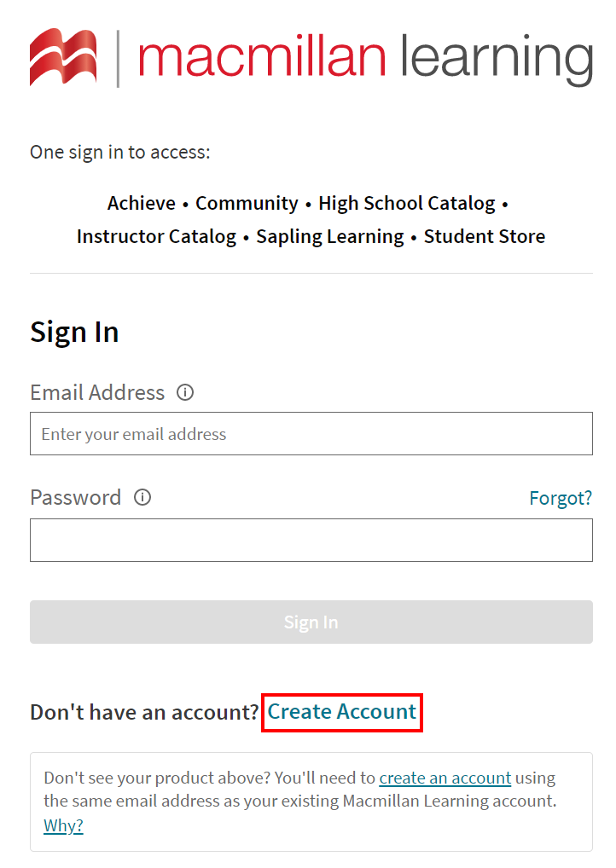Screen dimensions: 616x868
Task: Select the Sapling Learning text
Action: click(x=330, y=237)
